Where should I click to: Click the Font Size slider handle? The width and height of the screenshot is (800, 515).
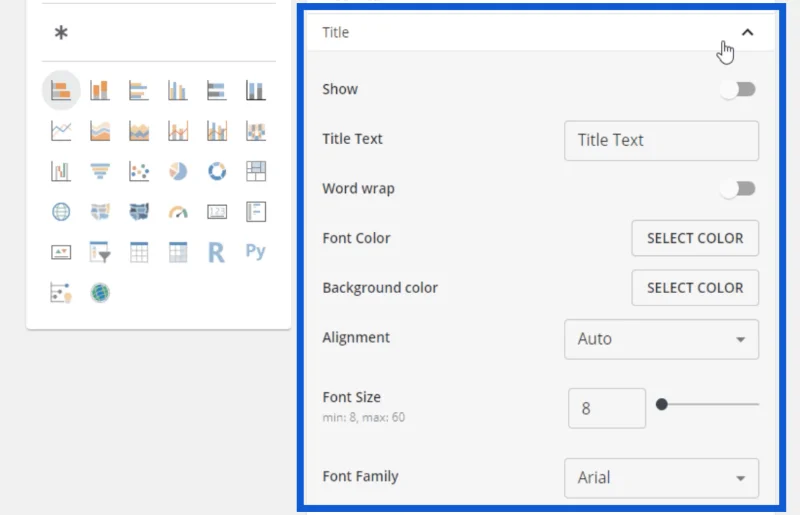[662, 404]
